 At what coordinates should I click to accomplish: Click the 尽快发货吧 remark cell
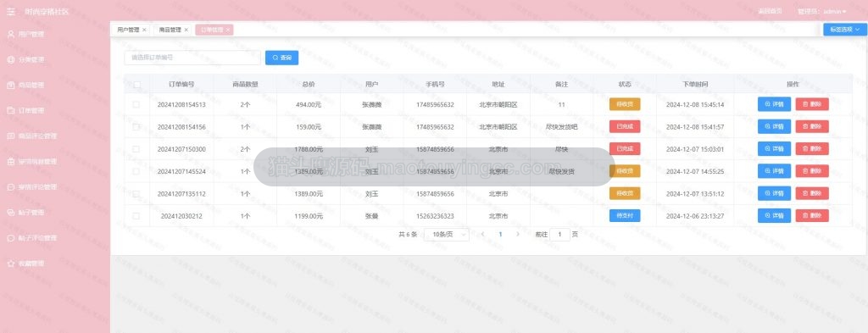561,126
